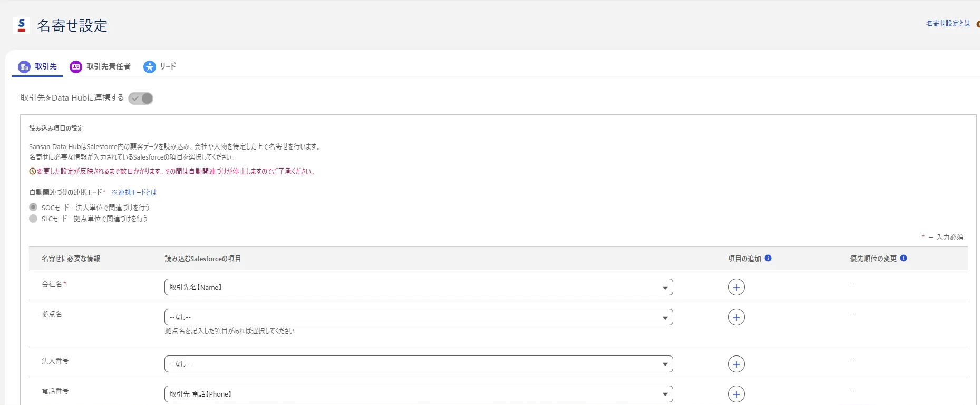Click the 自動関連づけの連携モード label
The width and height of the screenshot is (980, 405).
point(66,192)
